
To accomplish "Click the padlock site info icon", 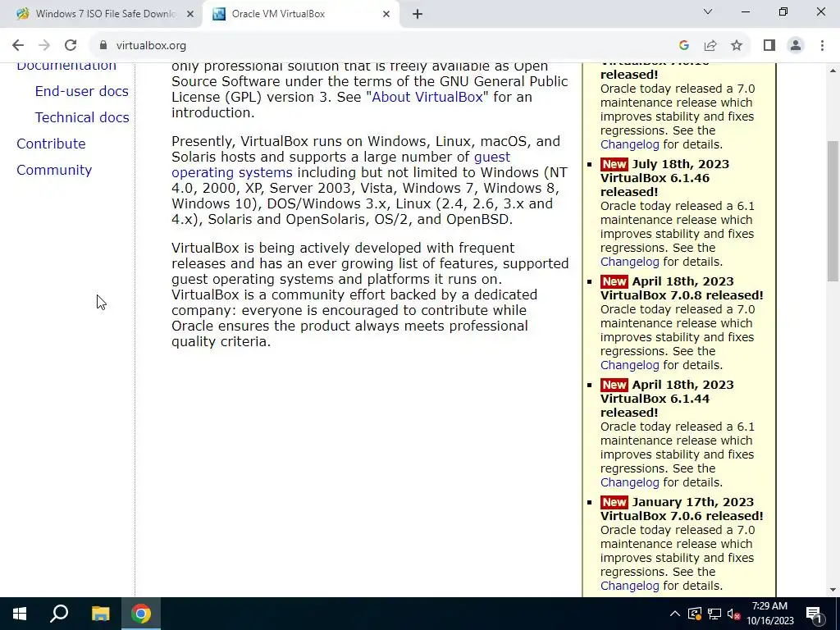I will [103, 46].
